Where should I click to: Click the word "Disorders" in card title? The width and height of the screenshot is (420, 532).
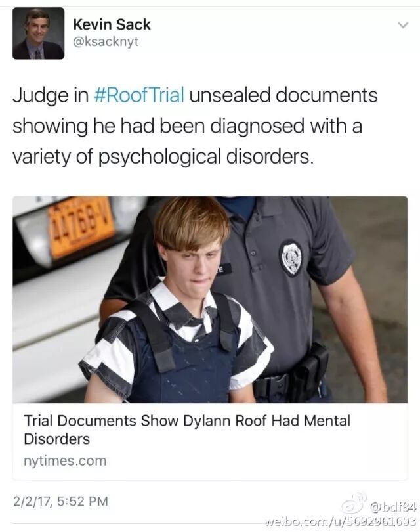[x=56, y=439]
